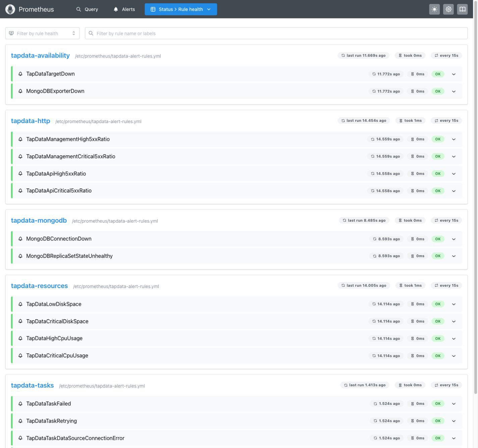Open the tapdata-http rule group link
Image resolution: width=478 pixels, height=448 pixels.
(x=31, y=121)
